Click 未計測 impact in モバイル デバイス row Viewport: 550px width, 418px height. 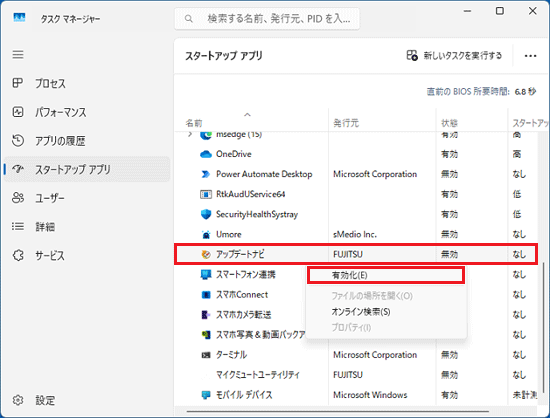coord(524,395)
